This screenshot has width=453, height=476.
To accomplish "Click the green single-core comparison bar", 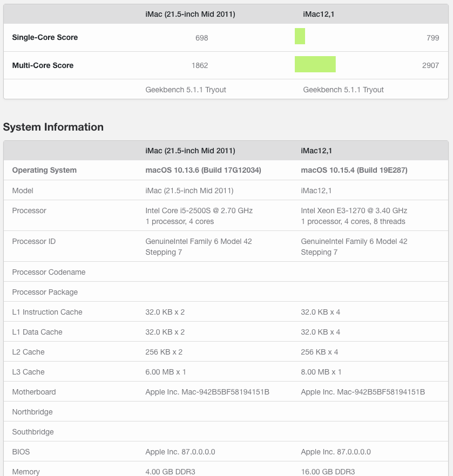I will point(300,36).
